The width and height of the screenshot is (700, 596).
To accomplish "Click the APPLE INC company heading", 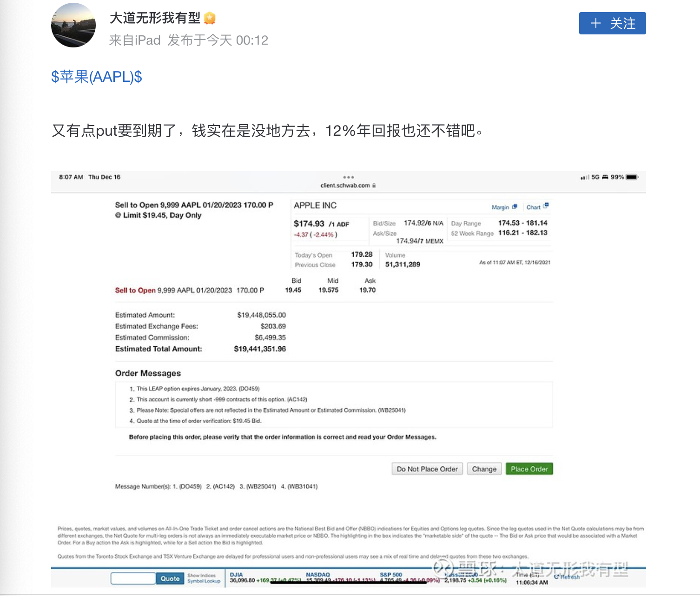I will tap(315, 205).
